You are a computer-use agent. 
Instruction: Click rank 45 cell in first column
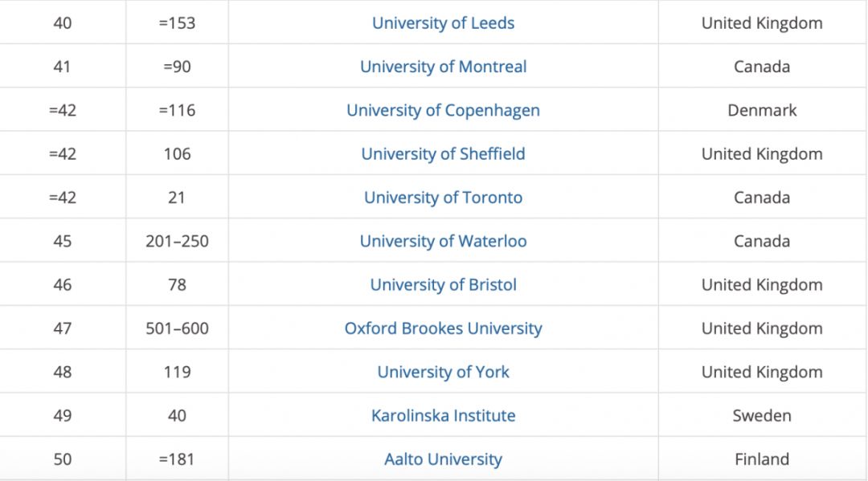63,241
